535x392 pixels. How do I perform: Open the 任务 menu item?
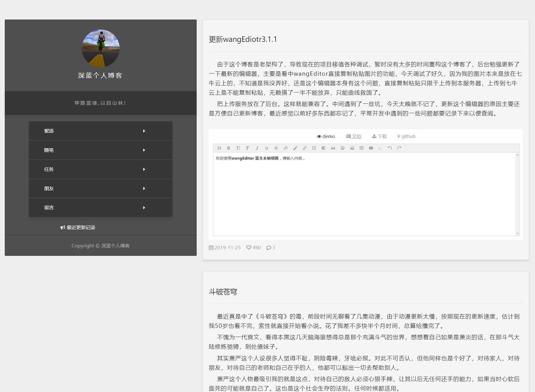[101, 169]
